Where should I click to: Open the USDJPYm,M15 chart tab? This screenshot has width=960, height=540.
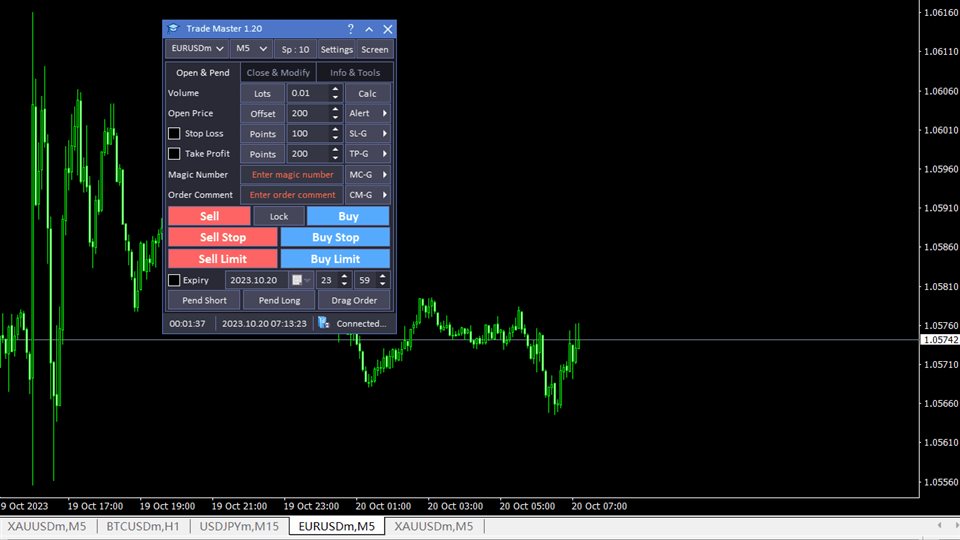coord(239,527)
